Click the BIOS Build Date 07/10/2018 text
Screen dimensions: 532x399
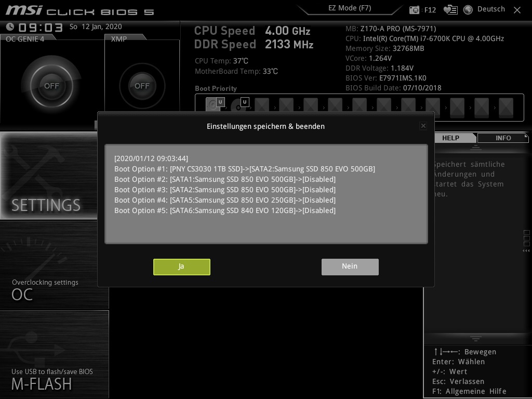click(393, 88)
